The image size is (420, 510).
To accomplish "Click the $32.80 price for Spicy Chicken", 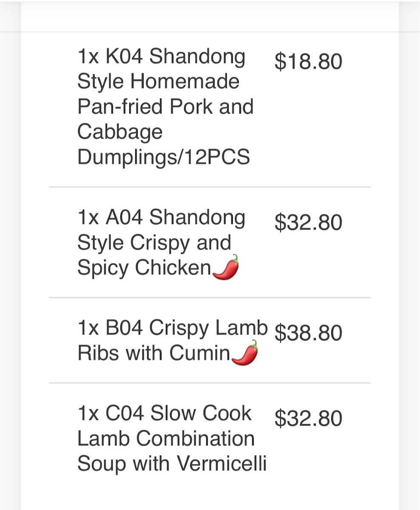I will click(x=308, y=223).
